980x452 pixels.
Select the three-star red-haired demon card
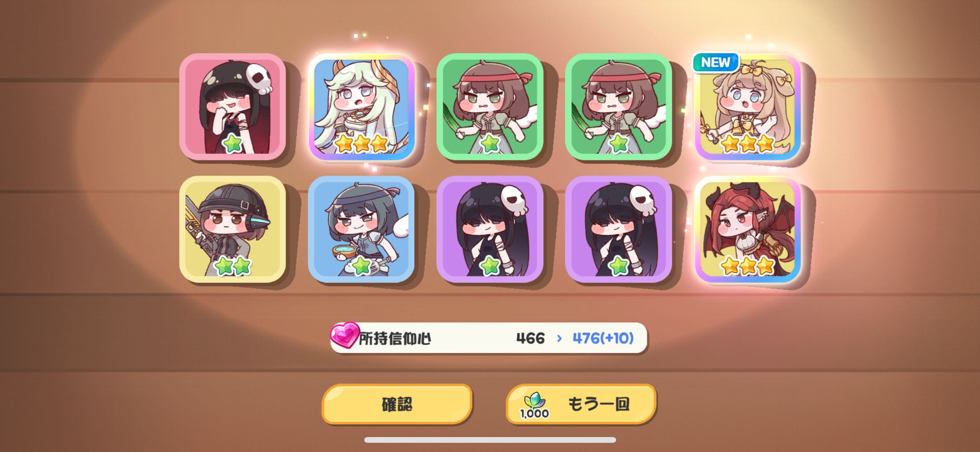point(748,229)
